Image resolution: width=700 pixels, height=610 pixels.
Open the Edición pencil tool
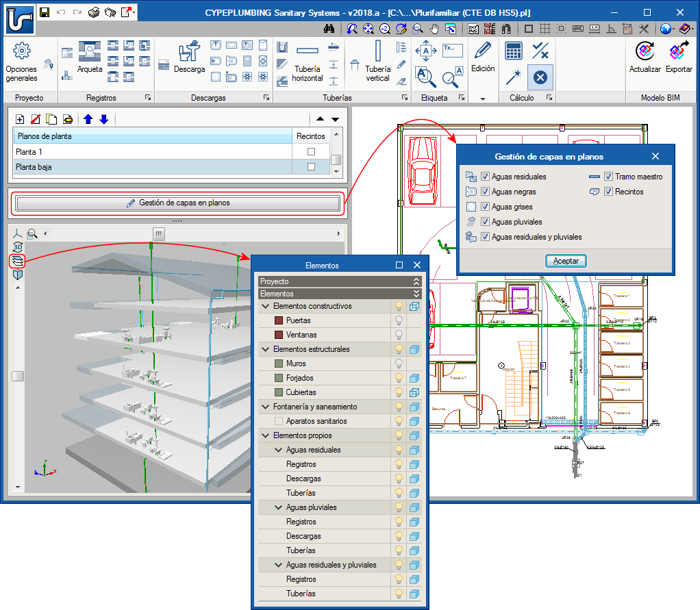pos(483,57)
